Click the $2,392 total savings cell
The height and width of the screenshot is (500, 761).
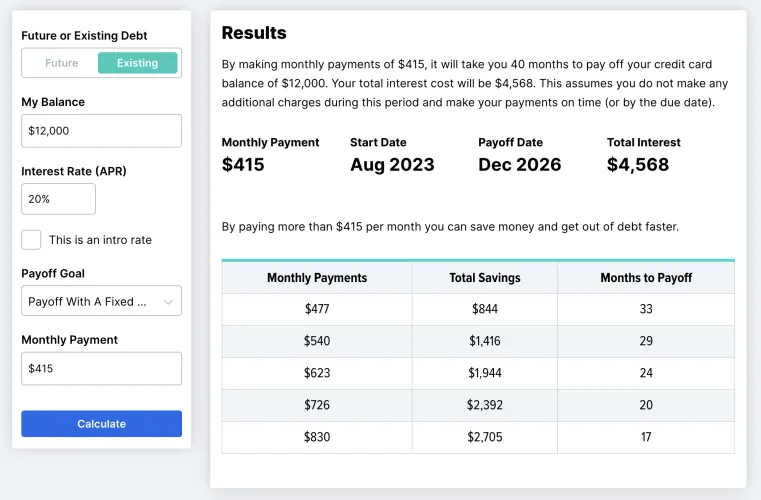point(485,405)
